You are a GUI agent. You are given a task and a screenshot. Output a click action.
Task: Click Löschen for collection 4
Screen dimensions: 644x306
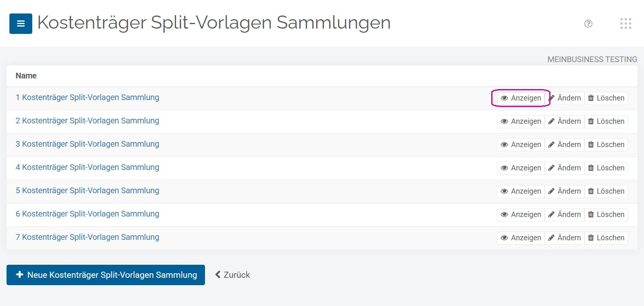pyautogui.click(x=606, y=168)
